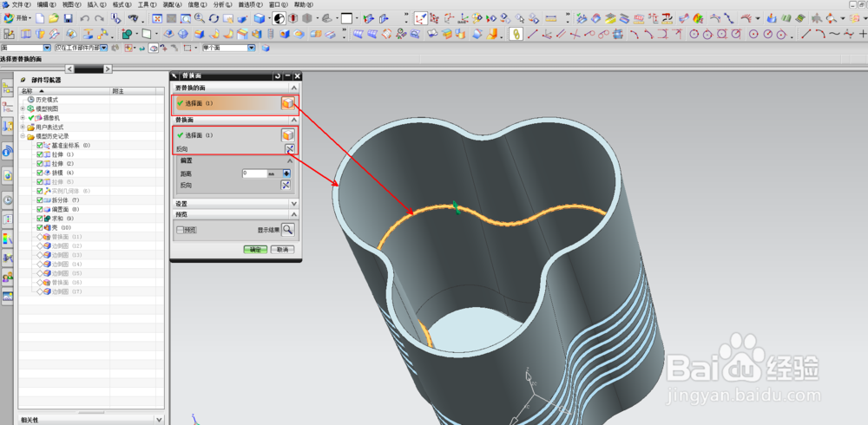Click 反向 reverse direction icon in 替换面 section
The height and width of the screenshot is (425, 868).
pyautogui.click(x=288, y=149)
